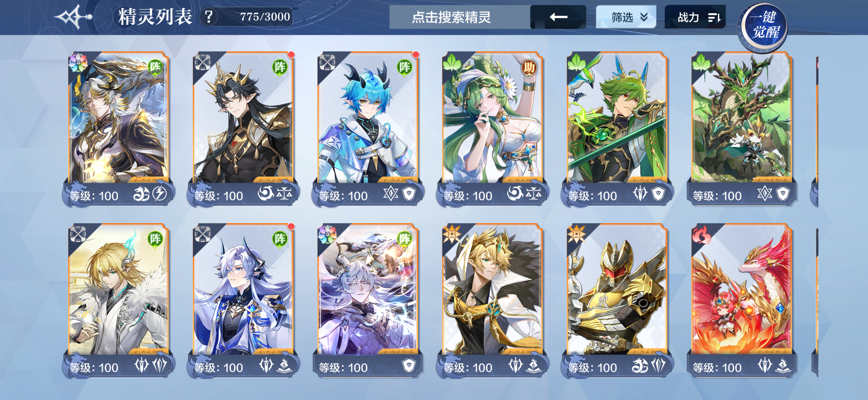Viewport: 868px width, 400px height.
Task: Click the lightning skill icon on first card
Action: click(160, 194)
